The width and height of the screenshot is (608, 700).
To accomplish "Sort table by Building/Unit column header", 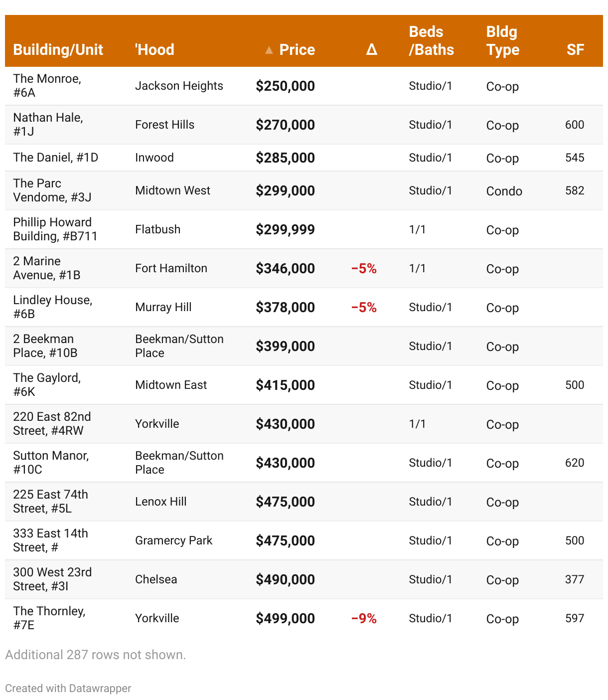I will (58, 50).
